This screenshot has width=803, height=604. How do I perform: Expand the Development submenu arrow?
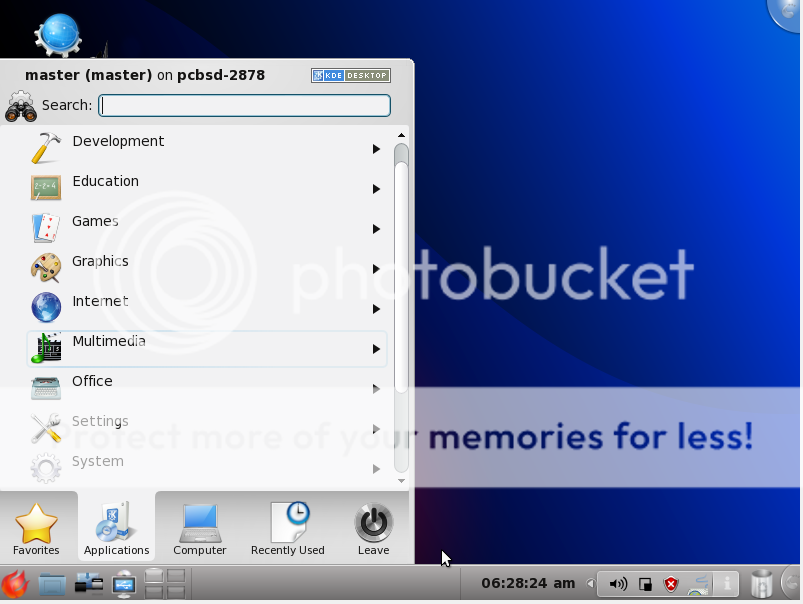pos(376,149)
